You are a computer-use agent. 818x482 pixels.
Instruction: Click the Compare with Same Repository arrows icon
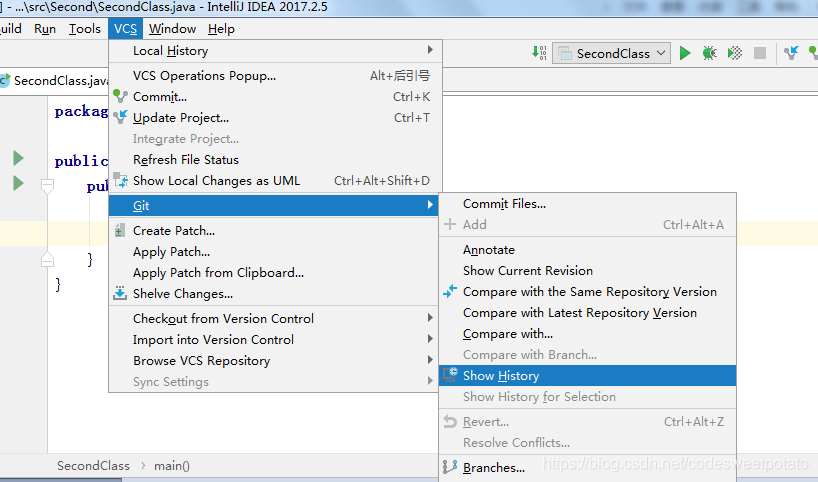coord(450,291)
